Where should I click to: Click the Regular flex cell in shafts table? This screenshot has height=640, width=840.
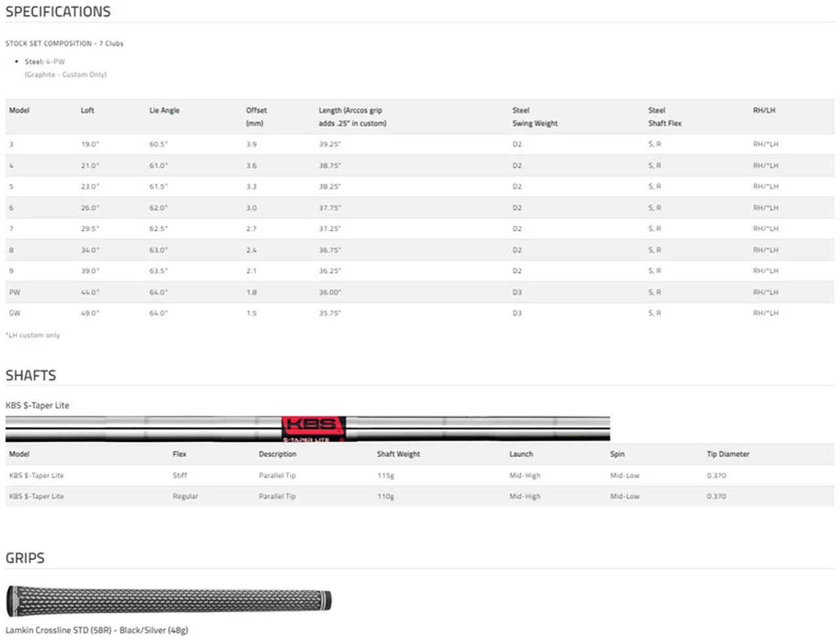[185, 496]
